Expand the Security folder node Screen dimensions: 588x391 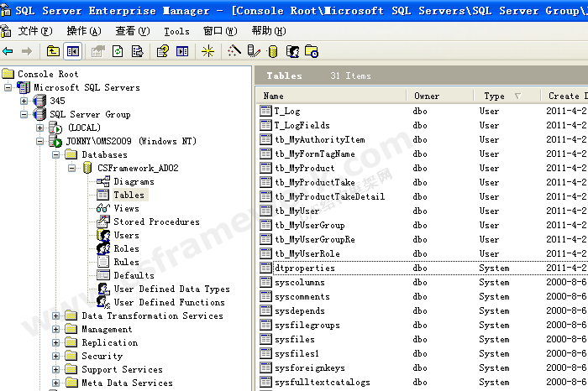click(x=56, y=357)
